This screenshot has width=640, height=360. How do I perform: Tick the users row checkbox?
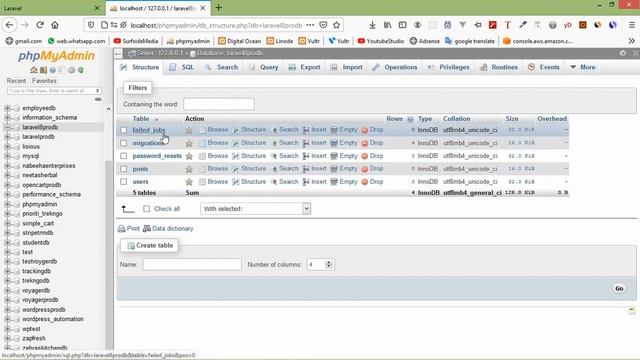pos(124,182)
